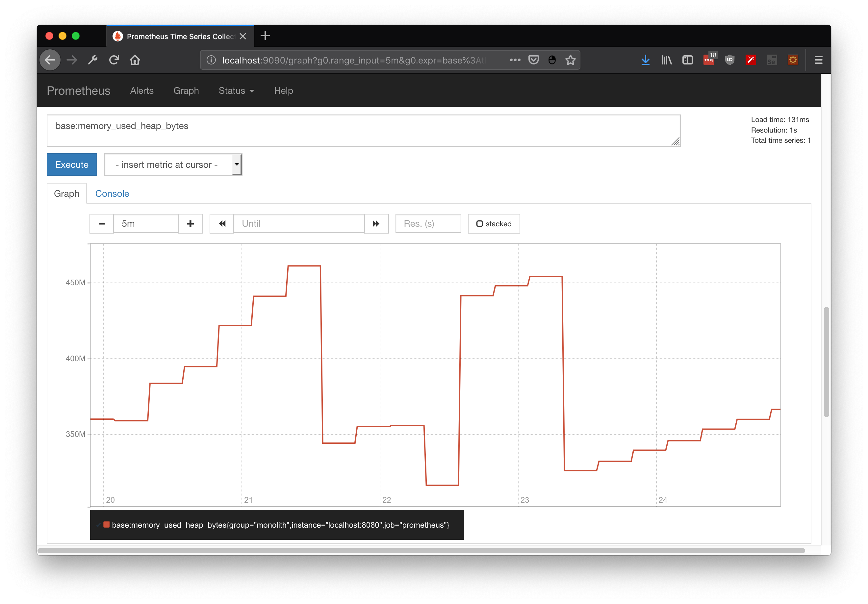The height and width of the screenshot is (604, 868).
Task: Open the uBlock Origin shield icon
Action: click(729, 60)
